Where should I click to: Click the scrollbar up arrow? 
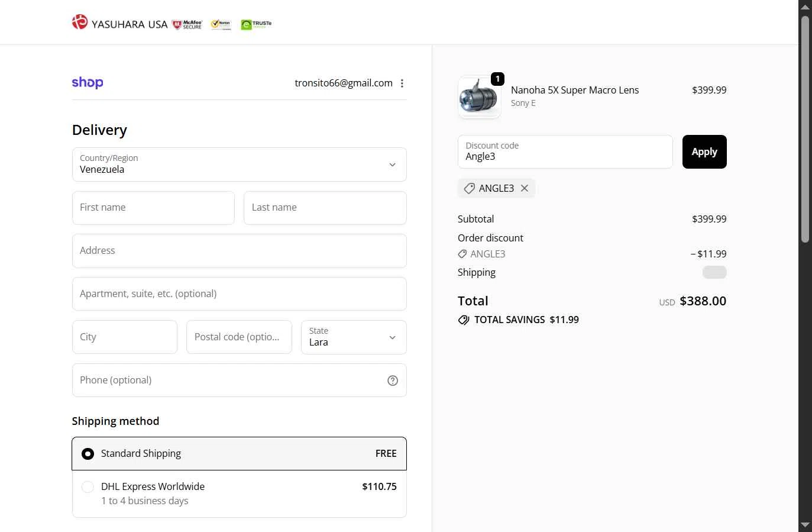point(805,7)
